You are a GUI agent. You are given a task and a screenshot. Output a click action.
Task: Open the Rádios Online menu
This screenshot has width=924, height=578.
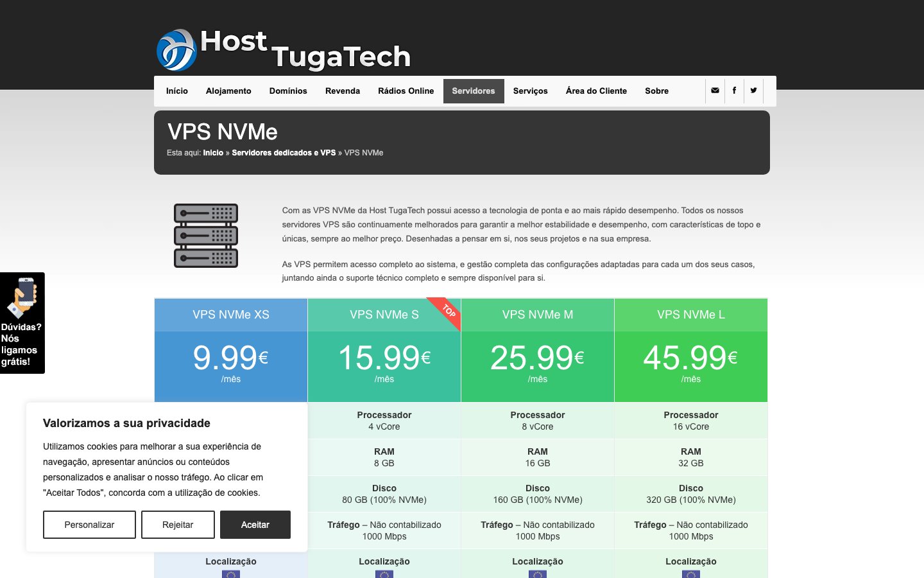pos(406,91)
